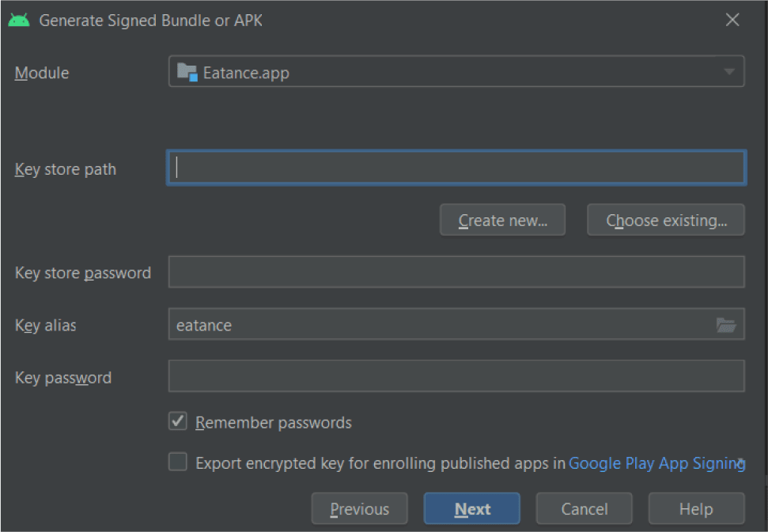The height and width of the screenshot is (532, 768).
Task: Click the Key password input field
Action: pyautogui.click(x=456, y=376)
